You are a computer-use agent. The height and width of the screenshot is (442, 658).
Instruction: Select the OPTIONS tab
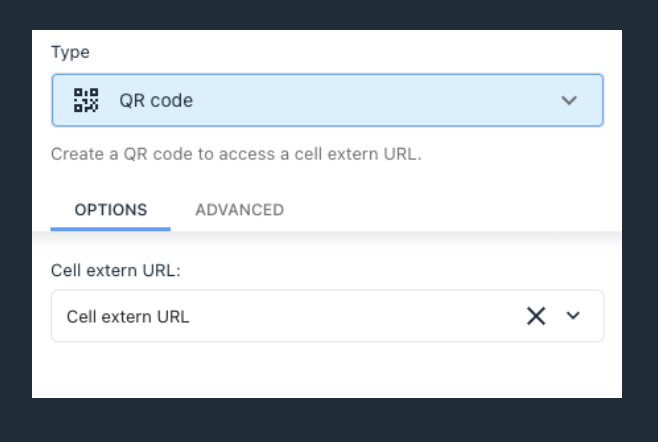click(x=111, y=210)
